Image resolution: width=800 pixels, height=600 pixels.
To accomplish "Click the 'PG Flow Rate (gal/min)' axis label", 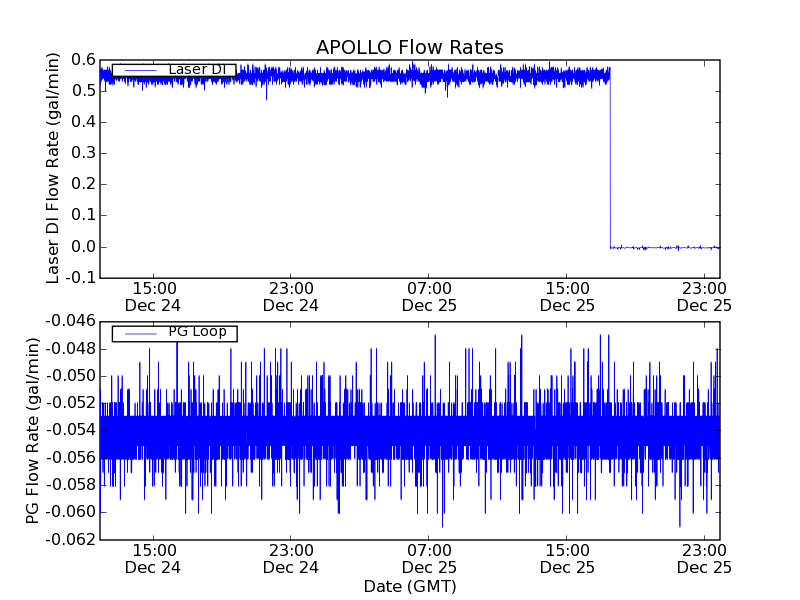I will point(32,430).
